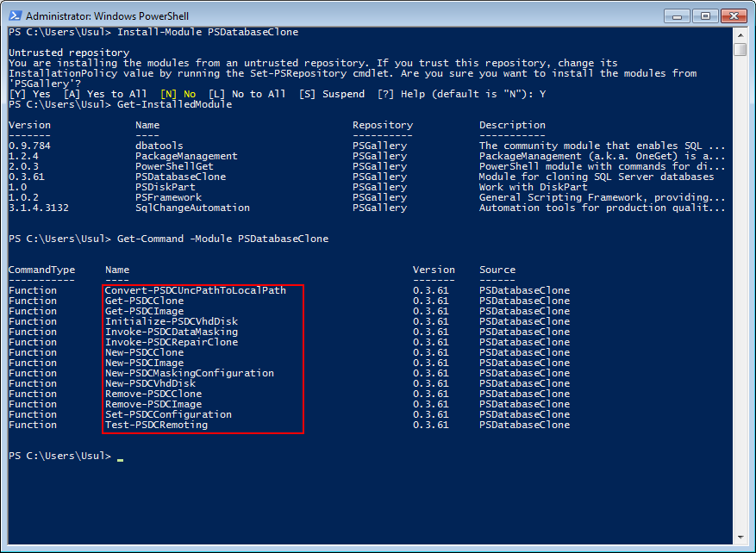756x553 pixels.
Task: Click the CommandType column header
Action: tap(41, 270)
